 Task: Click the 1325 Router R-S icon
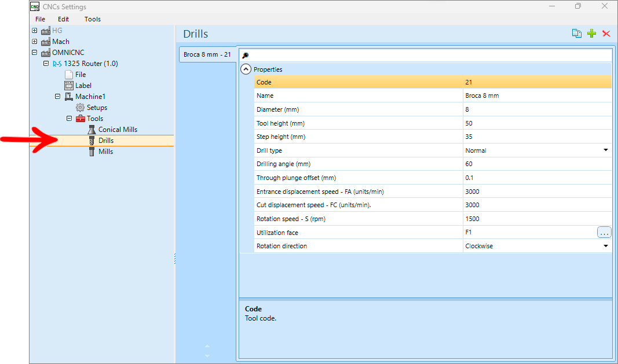pos(57,64)
